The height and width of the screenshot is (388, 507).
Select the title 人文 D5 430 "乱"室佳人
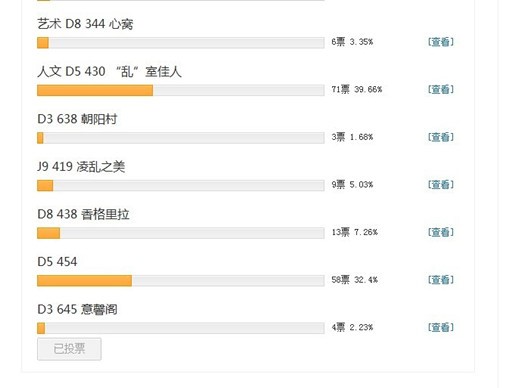(109, 71)
